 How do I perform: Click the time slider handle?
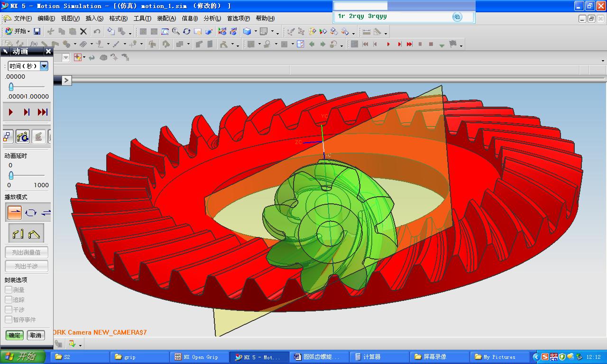pos(10,87)
